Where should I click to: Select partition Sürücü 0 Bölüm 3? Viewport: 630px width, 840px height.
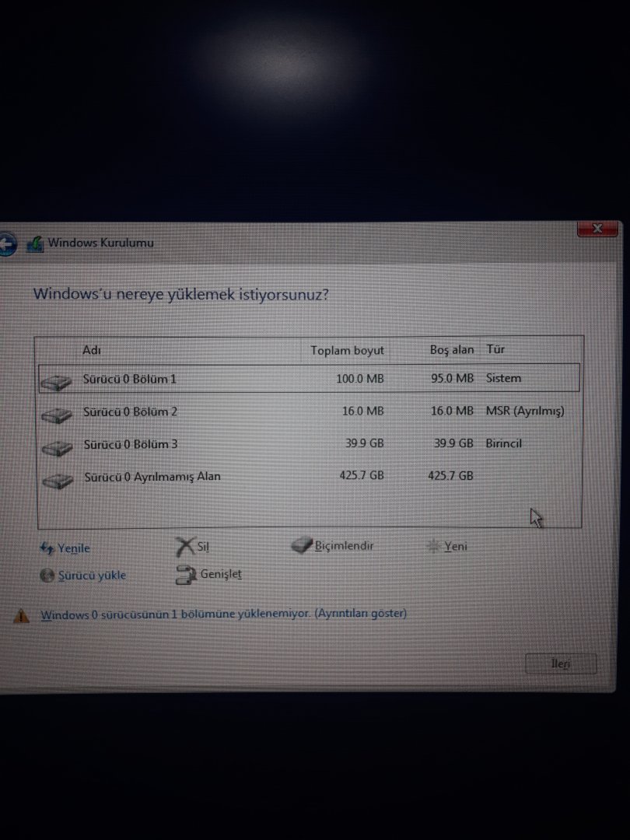tap(310, 443)
